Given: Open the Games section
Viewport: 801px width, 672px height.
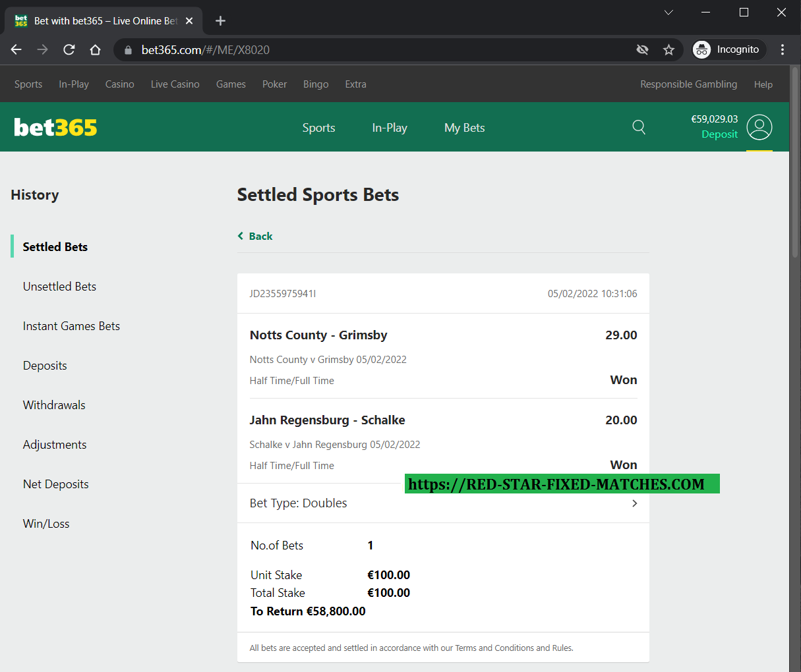Looking at the screenshot, I should (231, 84).
